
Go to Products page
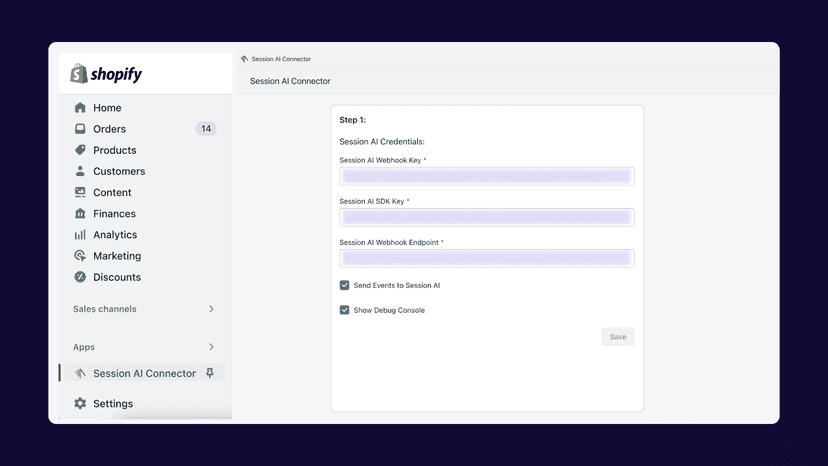(115, 150)
